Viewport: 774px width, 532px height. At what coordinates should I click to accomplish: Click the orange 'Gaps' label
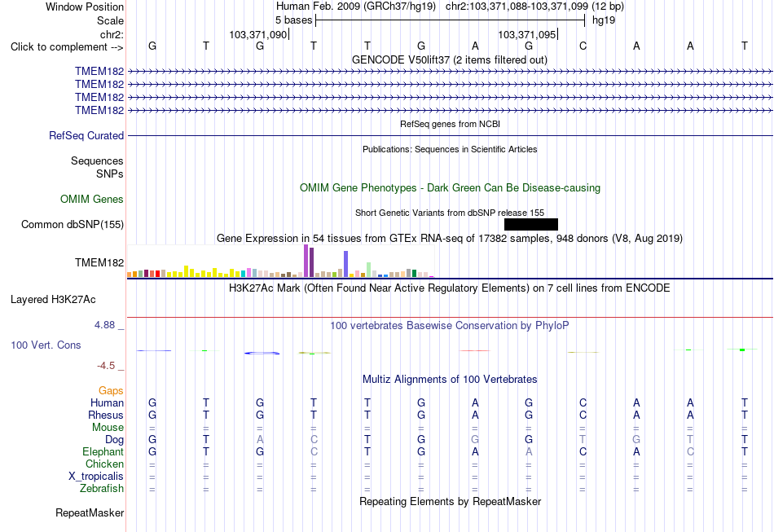pyautogui.click(x=111, y=390)
